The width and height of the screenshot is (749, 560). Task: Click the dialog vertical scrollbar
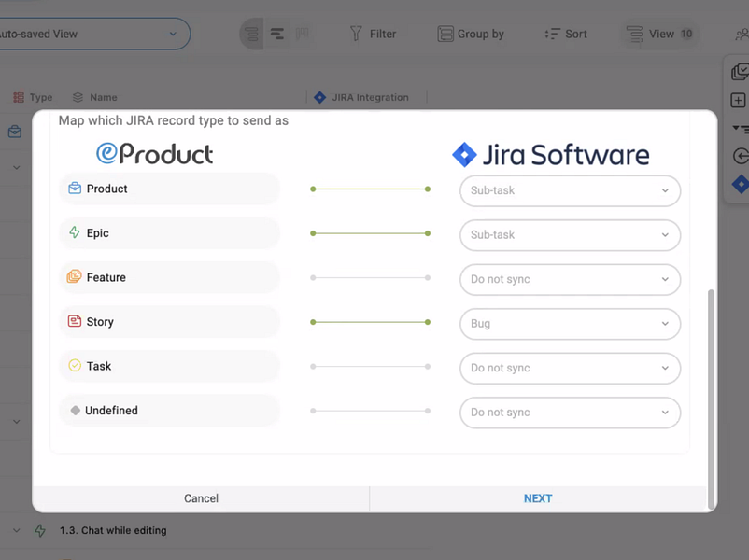coord(712,399)
